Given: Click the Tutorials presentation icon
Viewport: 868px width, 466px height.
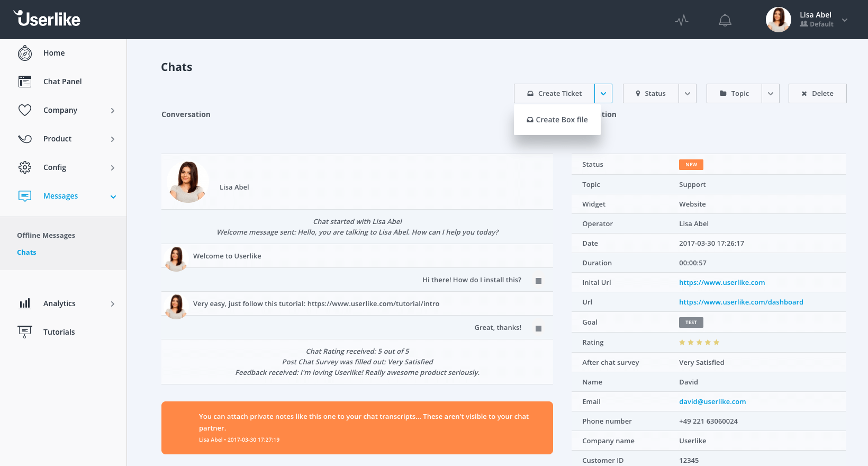Looking at the screenshot, I should pos(25,332).
